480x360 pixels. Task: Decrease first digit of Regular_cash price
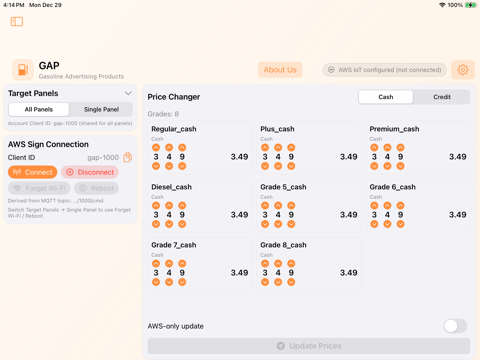156,166
